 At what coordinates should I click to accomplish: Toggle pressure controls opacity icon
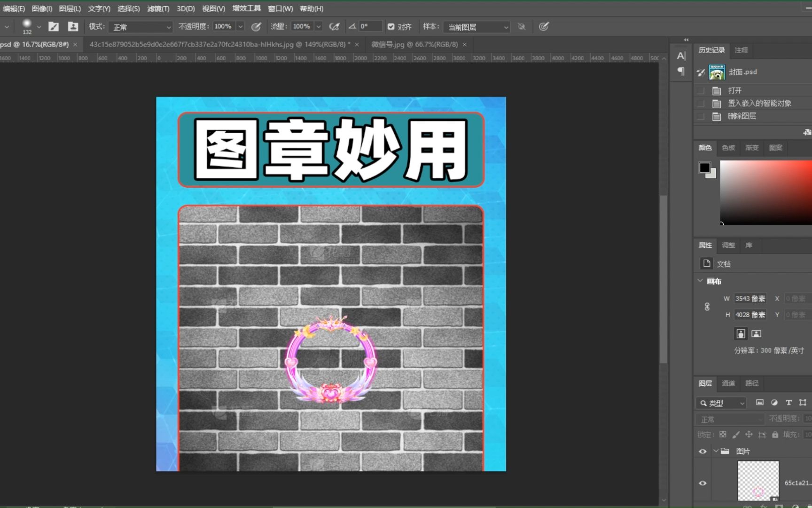[256, 26]
